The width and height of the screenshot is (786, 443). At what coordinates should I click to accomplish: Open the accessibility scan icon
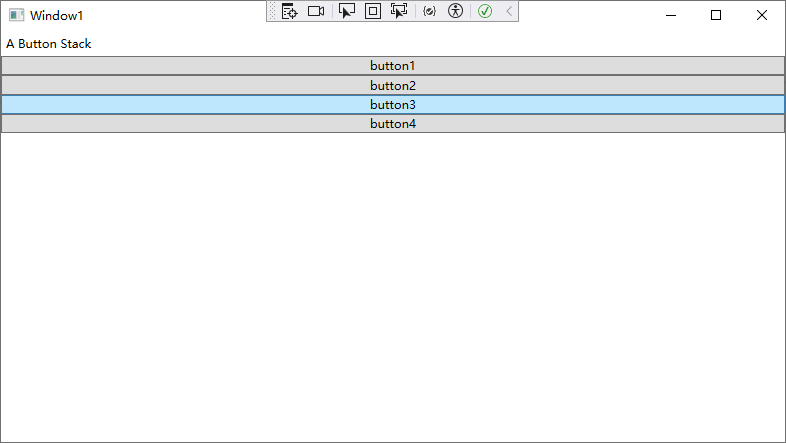click(455, 11)
